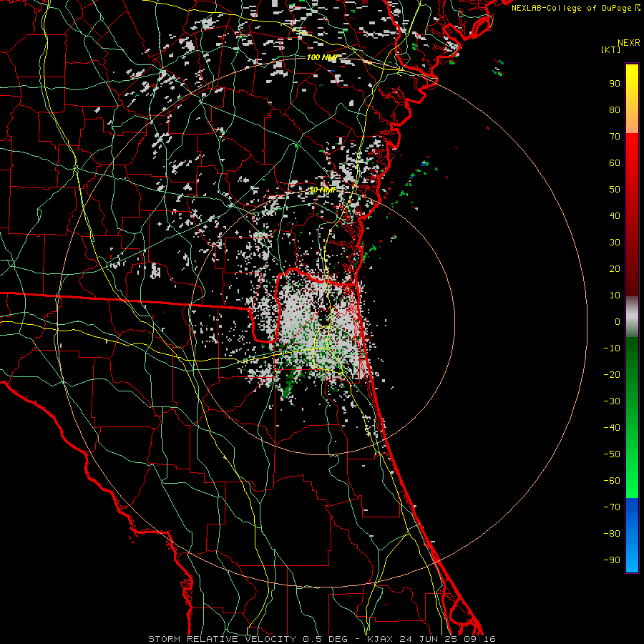Click the Storm Relative Velocity caption at bottom
Image resolution: width=644 pixels, height=644 pixels.
(321, 639)
